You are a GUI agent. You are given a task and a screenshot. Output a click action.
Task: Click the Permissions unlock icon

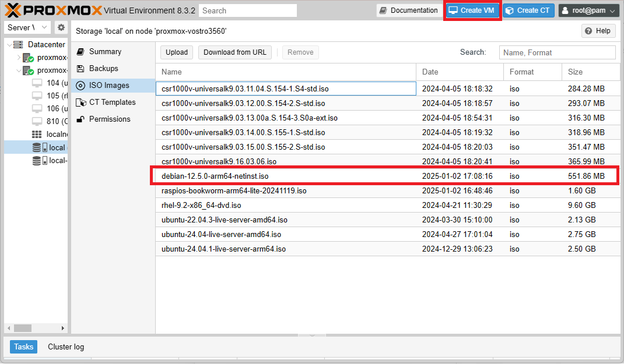(80, 119)
